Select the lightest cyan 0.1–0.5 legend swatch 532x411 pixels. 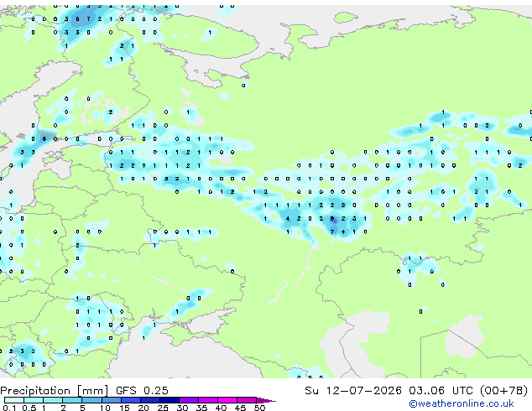(14, 400)
